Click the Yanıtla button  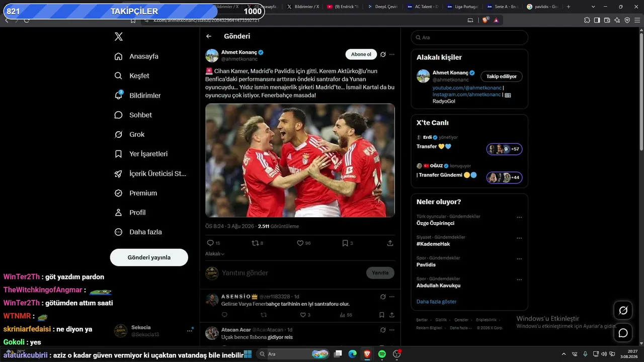380,273
